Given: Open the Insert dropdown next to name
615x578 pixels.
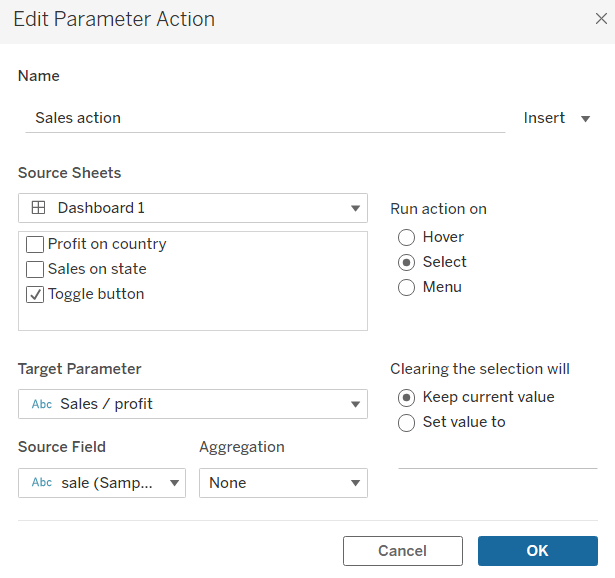Looking at the screenshot, I should coord(558,118).
